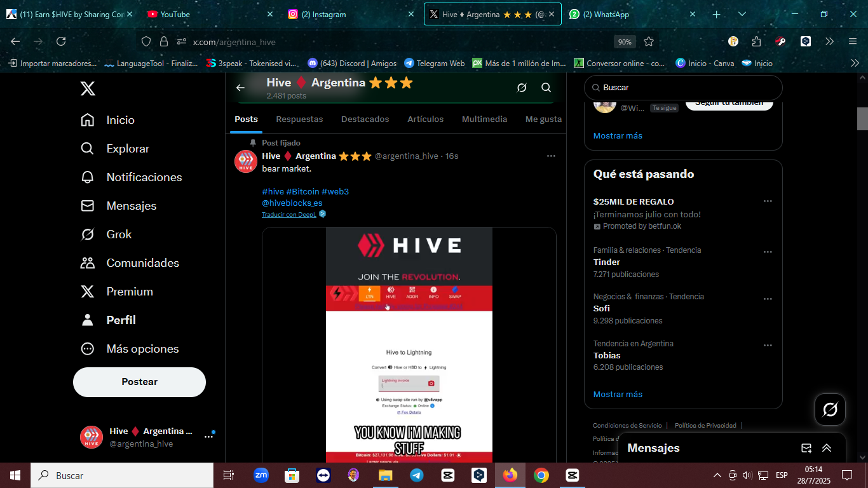Reload the page

tap(61, 41)
